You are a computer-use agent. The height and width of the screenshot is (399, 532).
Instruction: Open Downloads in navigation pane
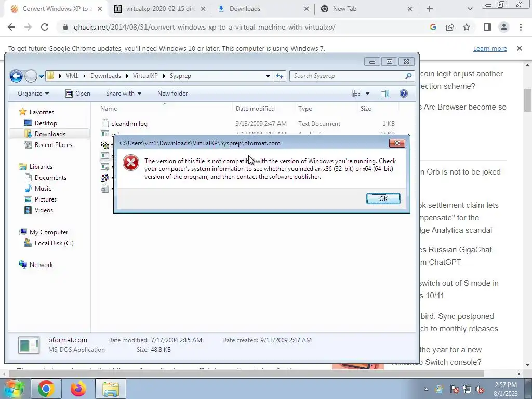coord(50,134)
